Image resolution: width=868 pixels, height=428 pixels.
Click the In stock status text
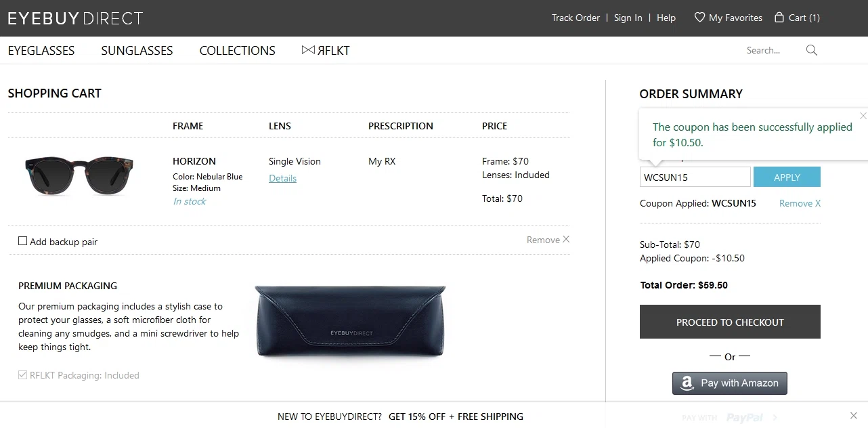[190, 201]
